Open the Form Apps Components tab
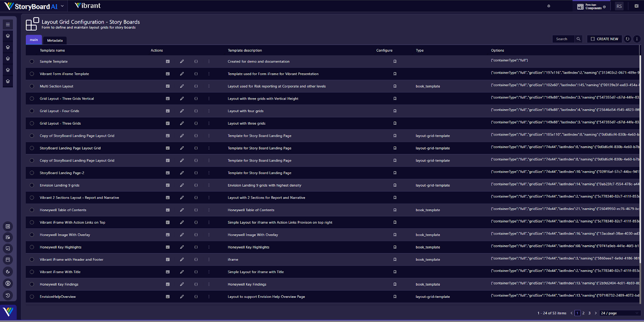This screenshot has height=322, width=644. click(591, 6)
